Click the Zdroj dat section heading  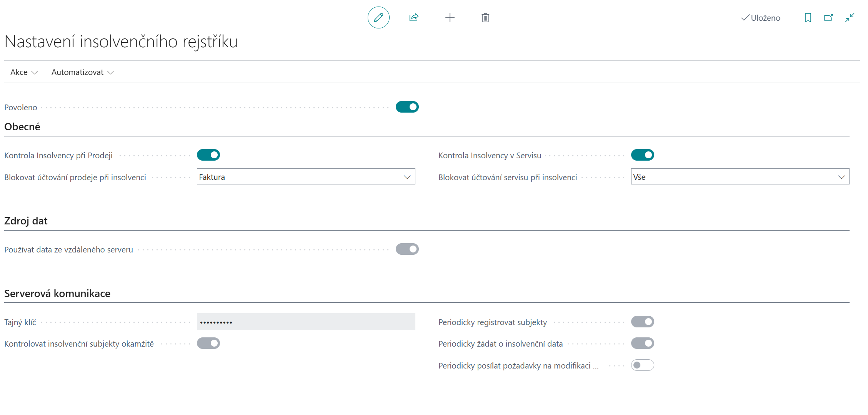click(26, 221)
